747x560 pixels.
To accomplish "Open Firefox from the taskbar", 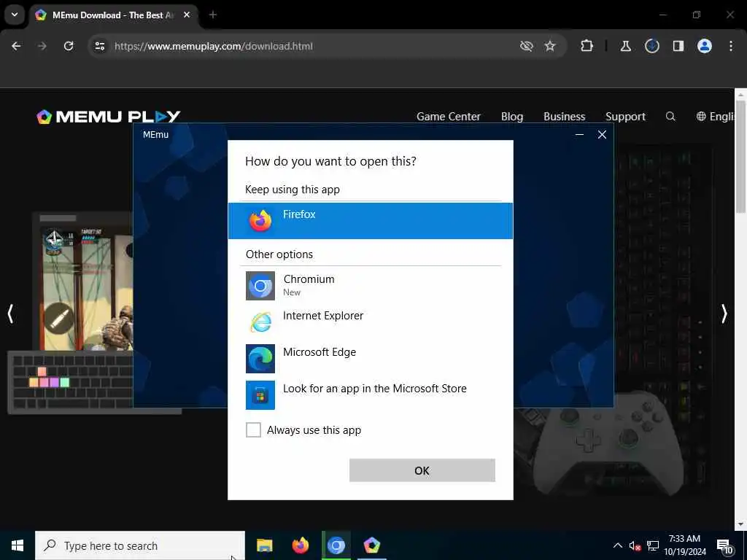I will tap(300, 545).
